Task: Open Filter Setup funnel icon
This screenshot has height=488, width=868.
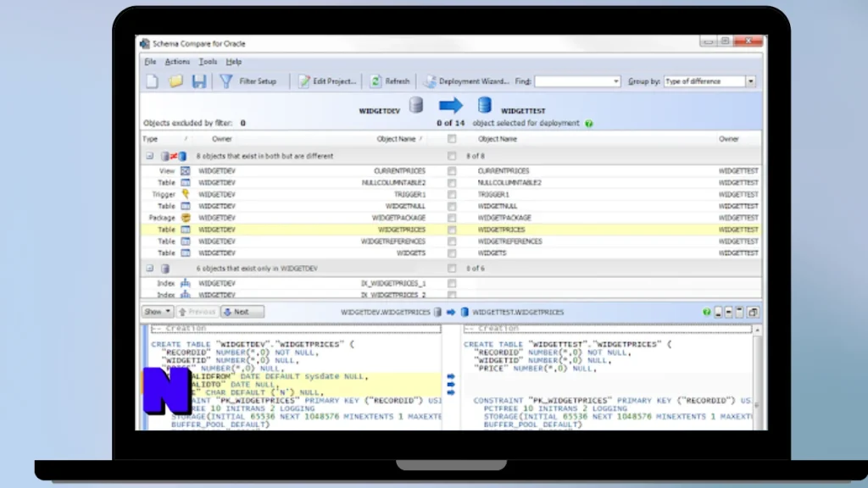Action: (225, 81)
